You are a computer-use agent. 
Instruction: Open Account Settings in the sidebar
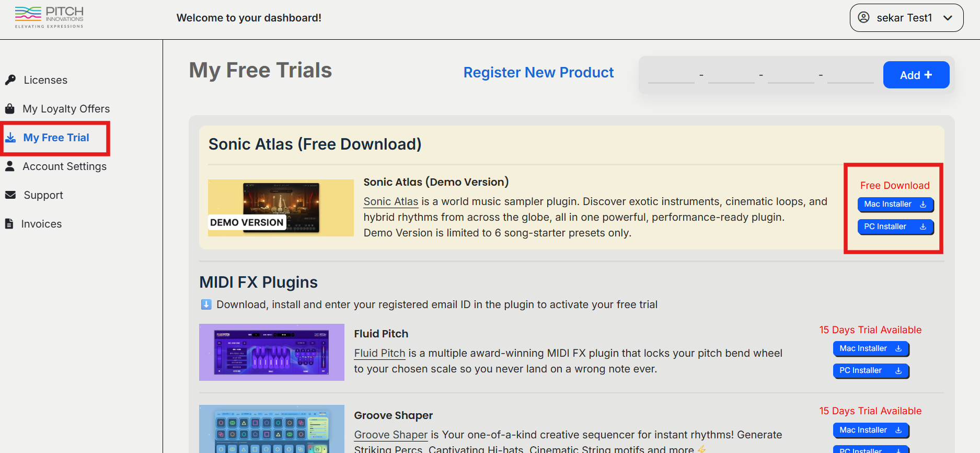[64, 166]
